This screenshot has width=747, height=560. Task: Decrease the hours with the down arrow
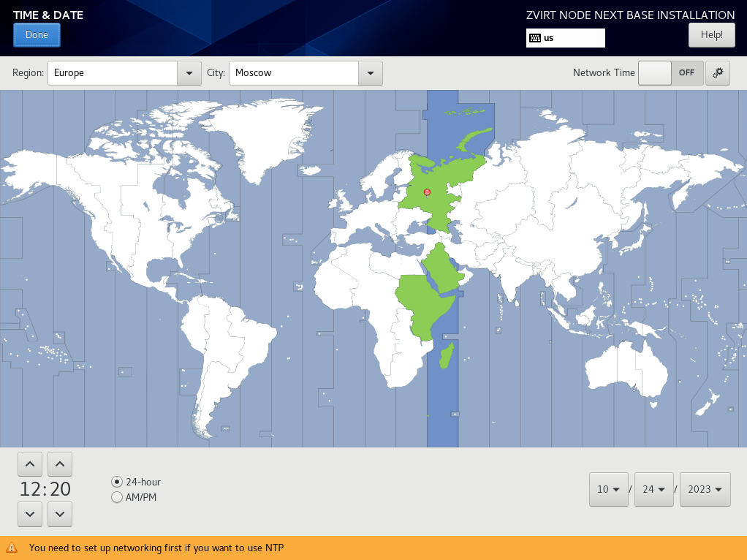(30, 514)
